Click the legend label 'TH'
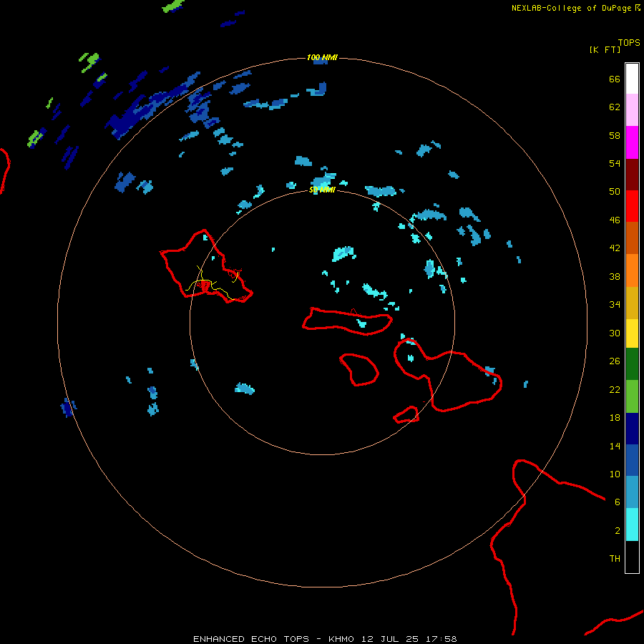Screen dimensions: 644x644 [x=615, y=559]
